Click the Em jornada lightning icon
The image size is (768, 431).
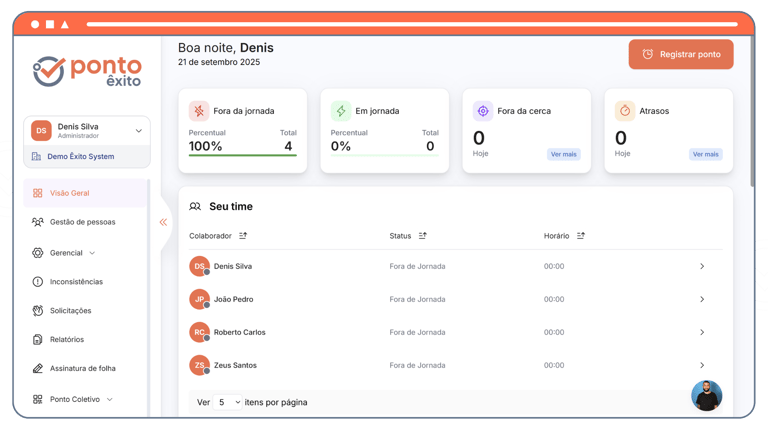point(341,111)
